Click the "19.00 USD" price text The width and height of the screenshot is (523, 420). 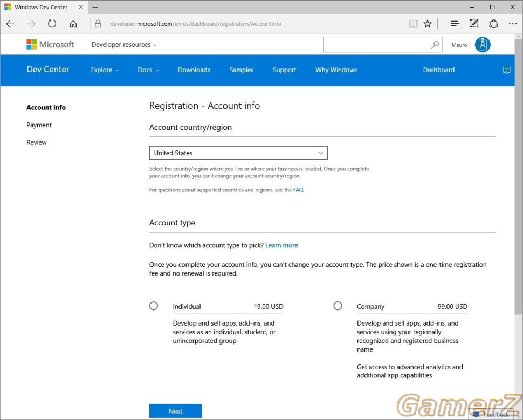tap(269, 307)
